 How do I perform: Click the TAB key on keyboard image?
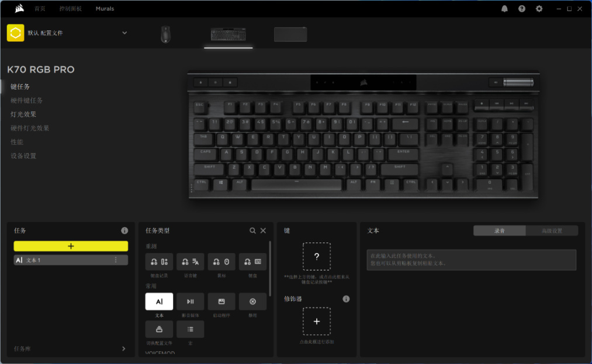point(204,138)
